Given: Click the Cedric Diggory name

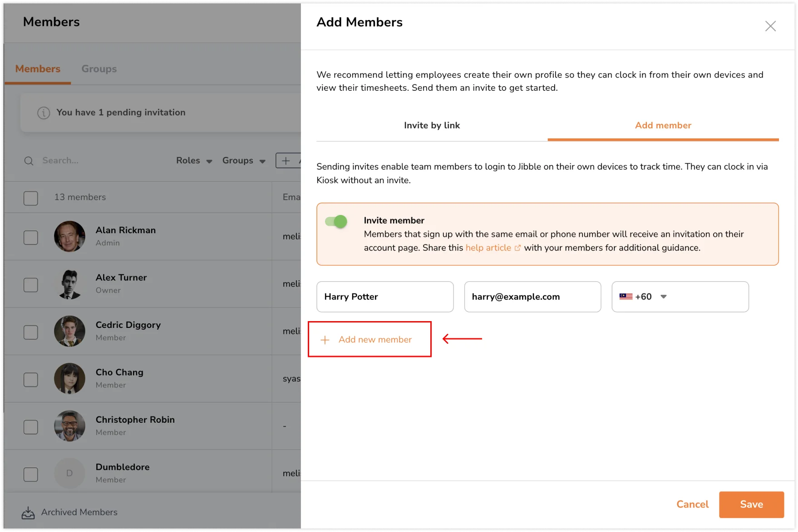Looking at the screenshot, I should 128,325.
